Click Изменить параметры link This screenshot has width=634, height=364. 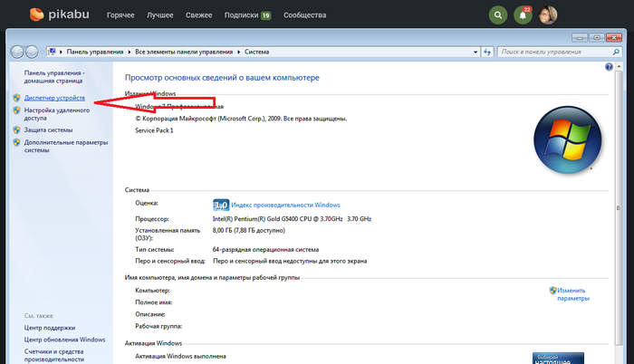click(x=572, y=293)
